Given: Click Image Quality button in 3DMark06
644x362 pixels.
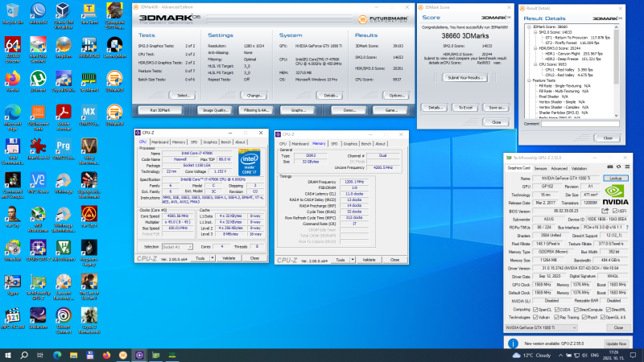Looking at the screenshot, I should coord(215,110).
